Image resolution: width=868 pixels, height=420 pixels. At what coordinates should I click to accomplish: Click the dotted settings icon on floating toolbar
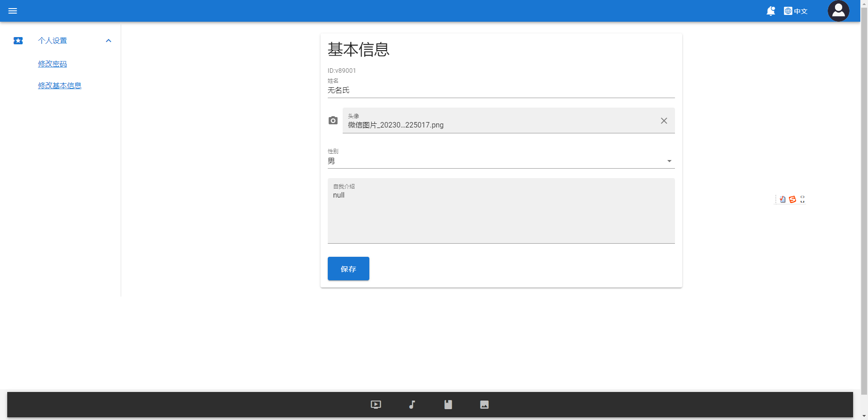(x=802, y=199)
